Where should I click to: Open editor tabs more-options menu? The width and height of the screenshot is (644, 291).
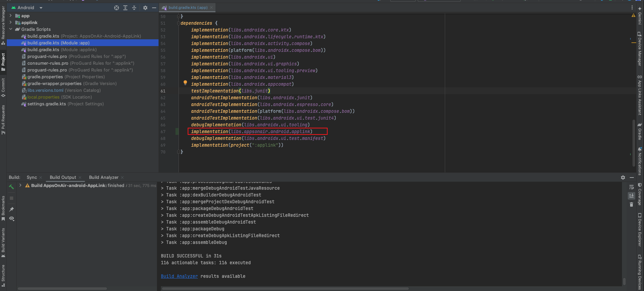pyautogui.click(x=632, y=7)
